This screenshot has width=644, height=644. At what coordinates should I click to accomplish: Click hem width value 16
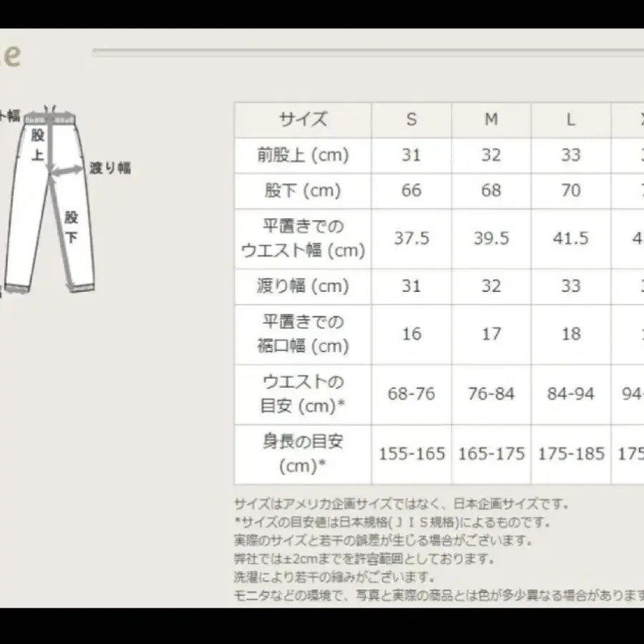pos(411,334)
